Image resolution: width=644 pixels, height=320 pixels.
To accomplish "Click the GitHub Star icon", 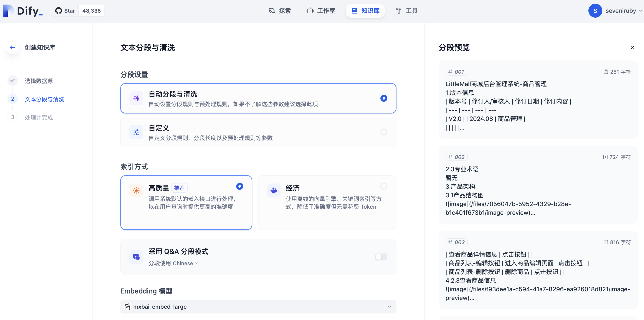I will pos(58,10).
